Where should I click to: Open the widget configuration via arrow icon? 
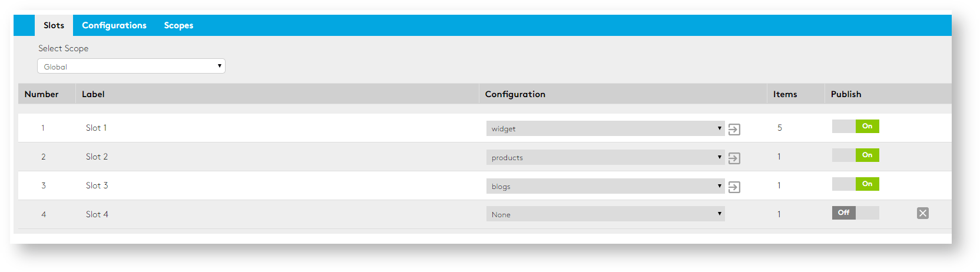click(734, 130)
